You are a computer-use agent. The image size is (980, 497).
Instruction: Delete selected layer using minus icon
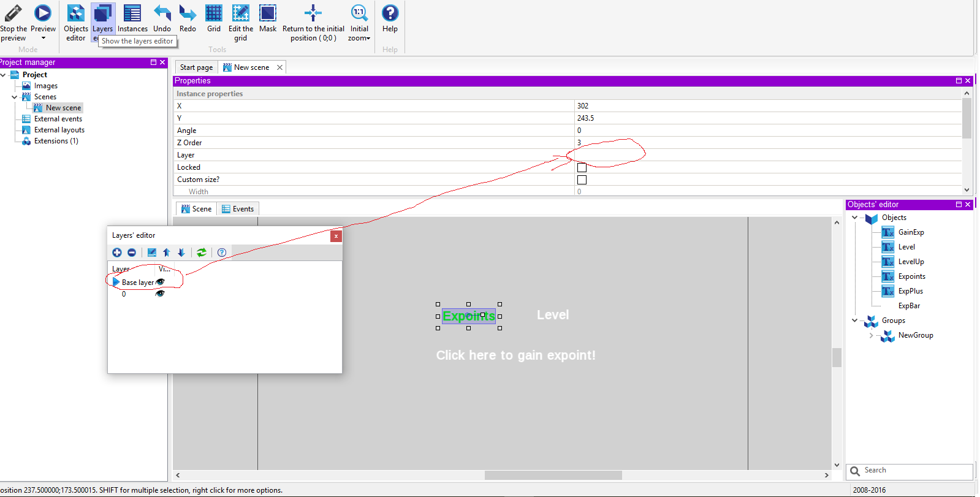(x=132, y=252)
